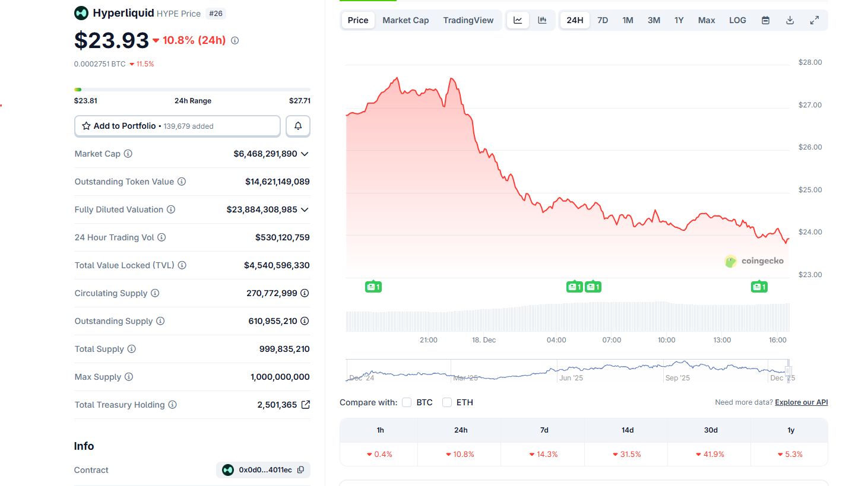Viewport: 868px width, 486px height.
Task: Copy contract address 0x0d0...4011ec icon
Action: tap(300, 470)
